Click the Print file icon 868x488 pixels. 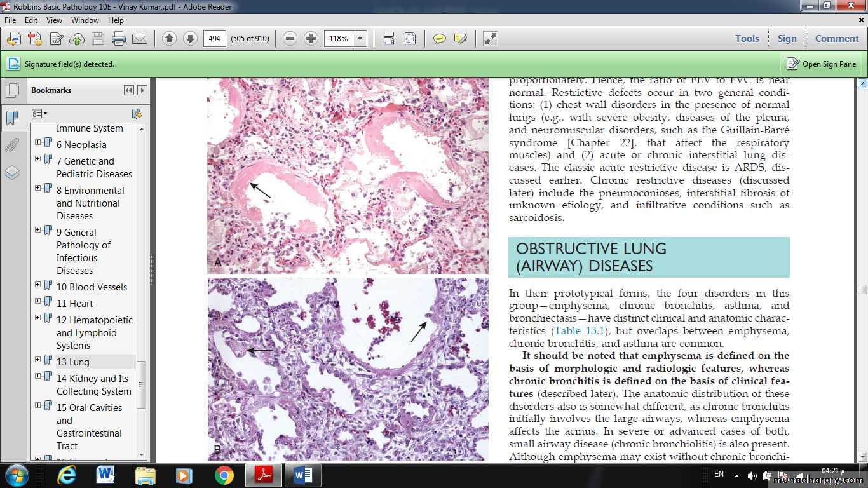pos(118,39)
